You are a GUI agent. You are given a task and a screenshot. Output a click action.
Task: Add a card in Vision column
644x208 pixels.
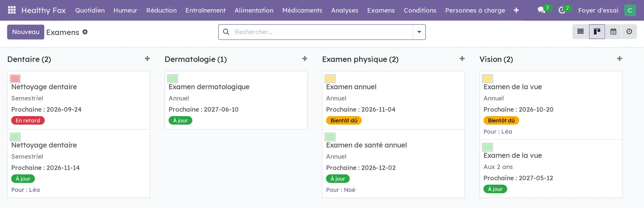point(619,59)
